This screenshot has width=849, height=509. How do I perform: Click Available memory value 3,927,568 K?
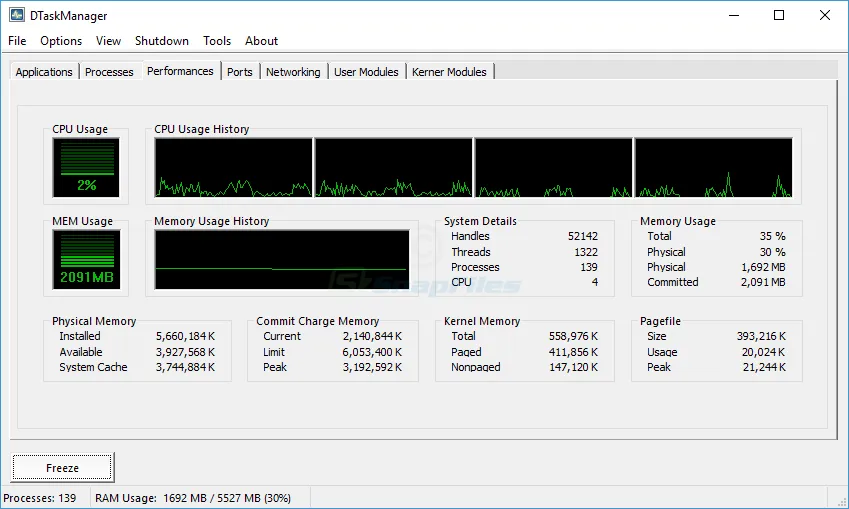[185, 352]
